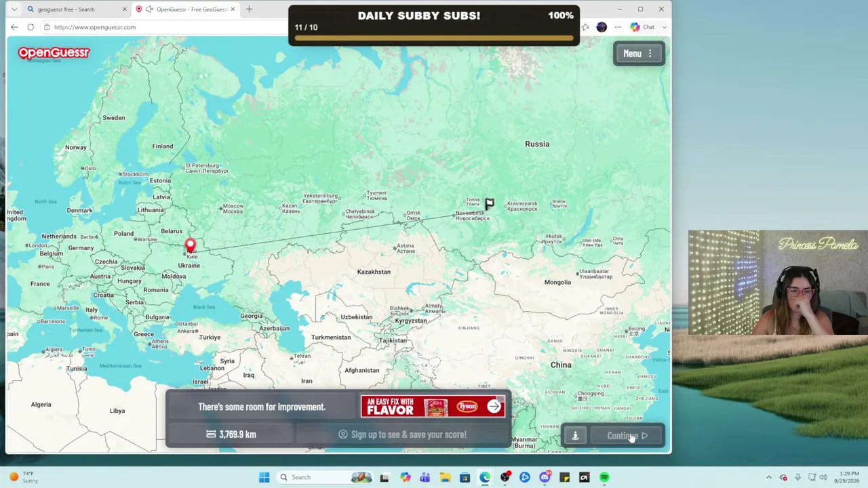Click the Türkiye label on the map
This screenshot has height=488, width=868.
point(210,338)
